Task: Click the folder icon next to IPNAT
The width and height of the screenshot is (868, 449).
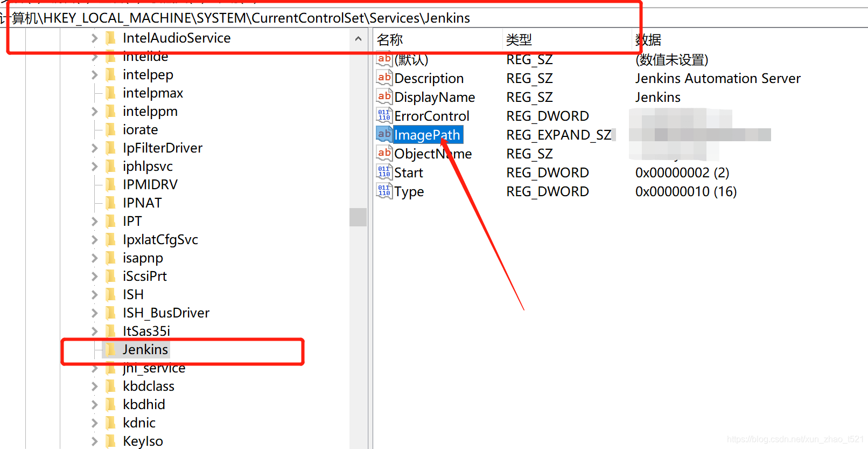Action: click(x=111, y=203)
